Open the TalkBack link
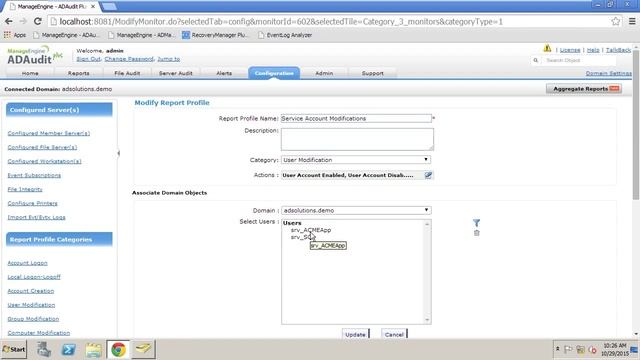640x360 pixels. [x=618, y=50]
